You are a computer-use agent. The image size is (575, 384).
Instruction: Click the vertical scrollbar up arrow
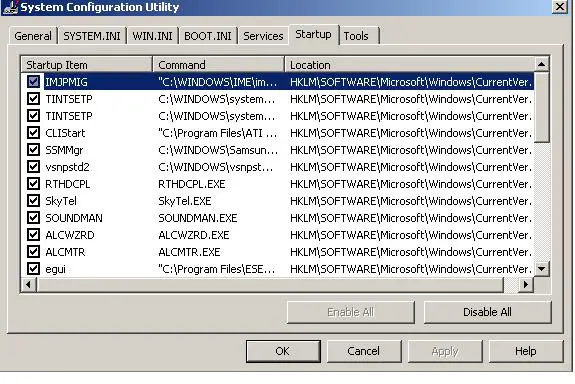pos(542,65)
